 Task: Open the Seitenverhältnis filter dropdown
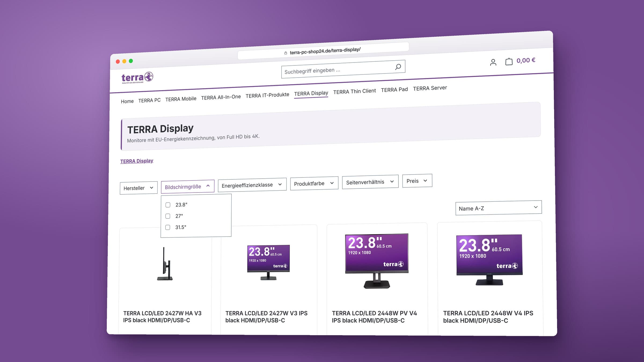[x=370, y=182]
